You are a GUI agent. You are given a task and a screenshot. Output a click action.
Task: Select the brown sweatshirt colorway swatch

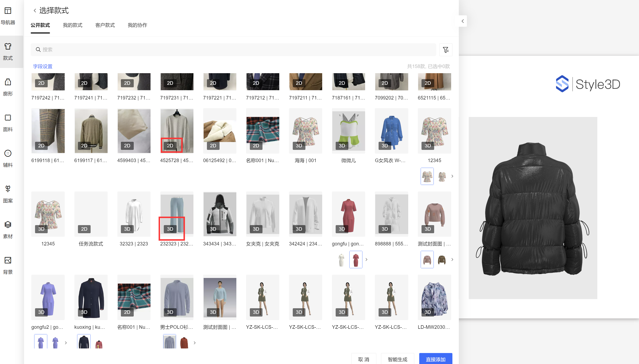(442, 260)
